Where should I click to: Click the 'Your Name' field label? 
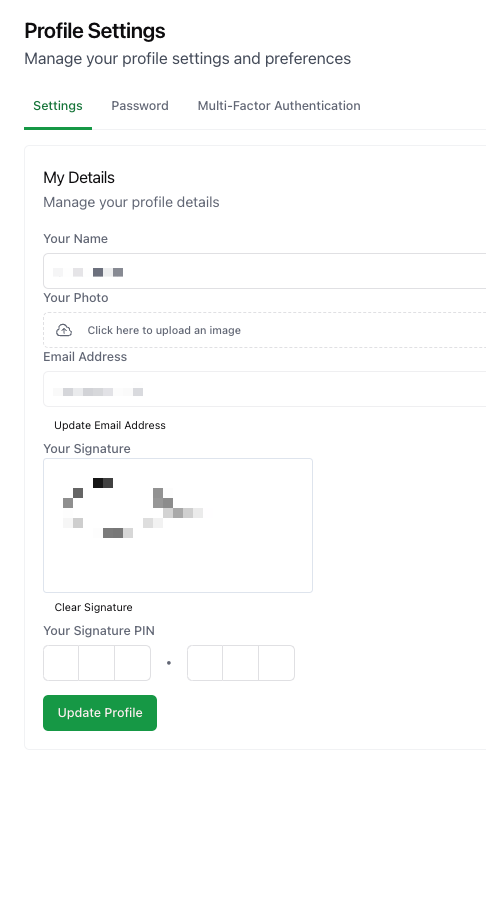[x=75, y=239]
